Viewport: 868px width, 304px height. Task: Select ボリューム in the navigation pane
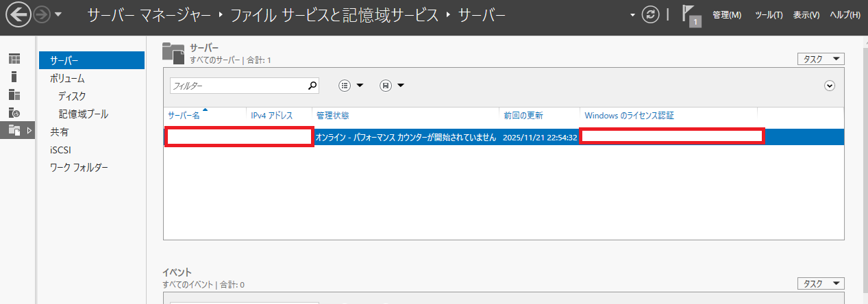tap(67, 79)
